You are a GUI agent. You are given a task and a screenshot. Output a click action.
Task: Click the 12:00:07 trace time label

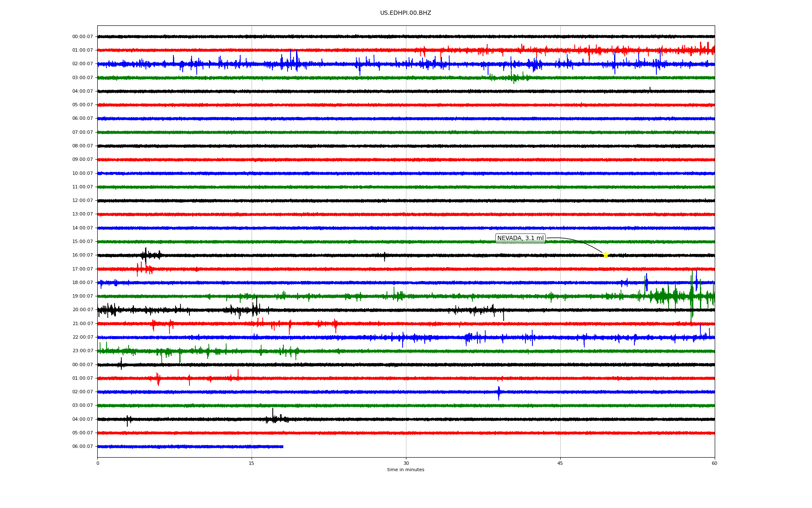[x=82, y=201]
